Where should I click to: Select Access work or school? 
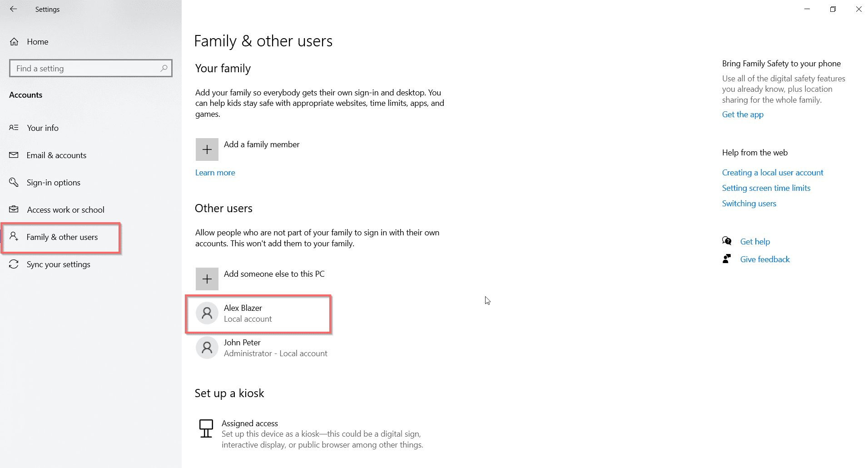click(x=65, y=210)
